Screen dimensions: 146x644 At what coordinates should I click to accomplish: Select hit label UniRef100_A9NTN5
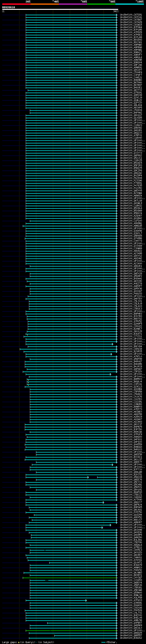(131, 60)
